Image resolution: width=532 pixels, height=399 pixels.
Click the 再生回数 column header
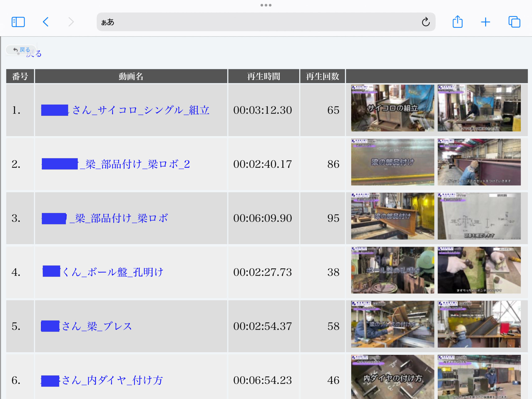pos(322,76)
